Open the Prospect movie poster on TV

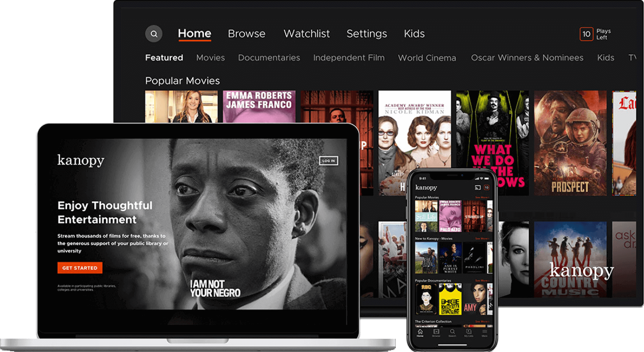click(x=570, y=143)
